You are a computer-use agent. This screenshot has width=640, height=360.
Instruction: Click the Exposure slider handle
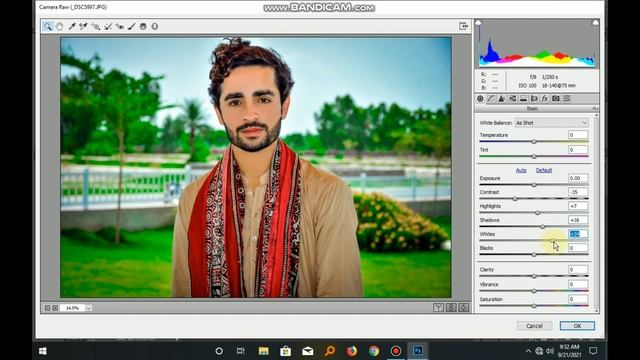(534, 185)
